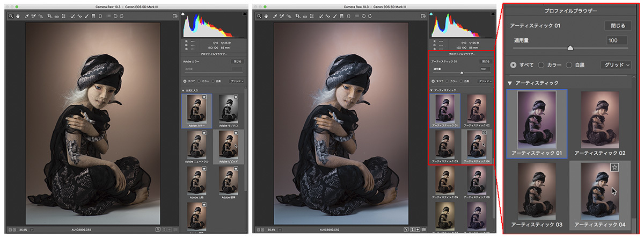Toggle favorite star on アーティスティック 04 enlarged
644x237 pixels.
tap(615, 167)
